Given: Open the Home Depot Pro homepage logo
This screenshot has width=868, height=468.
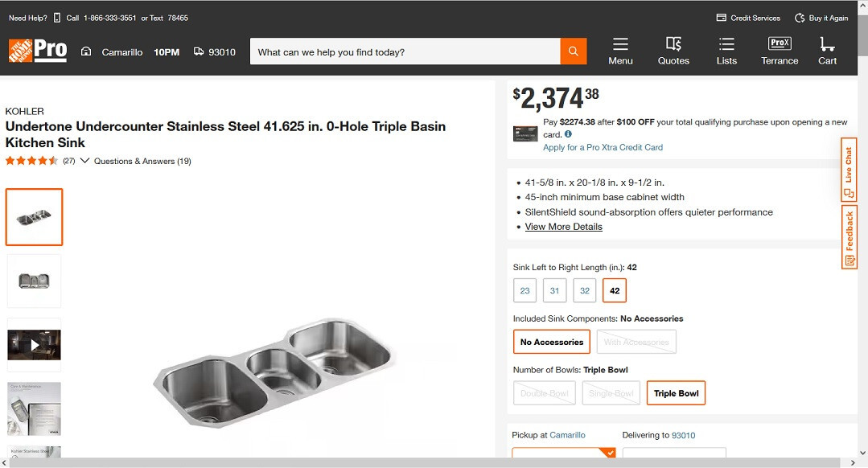Looking at the screenshot, I should pos(36,50).
